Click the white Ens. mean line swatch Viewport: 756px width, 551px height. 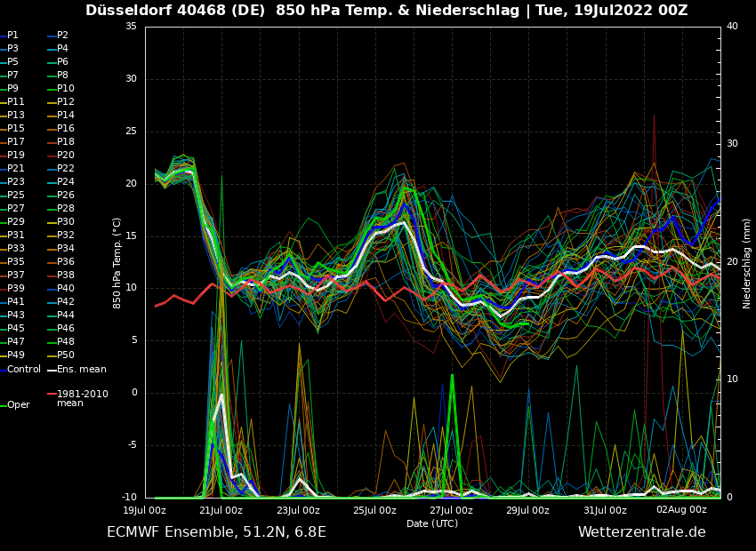tap(52, 369)
